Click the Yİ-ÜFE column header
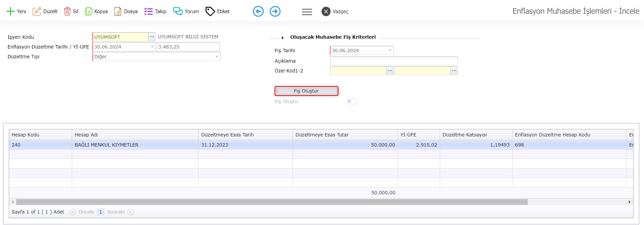Image resolution: width=644 pixels, height=225 pixels. coord(419,135)
